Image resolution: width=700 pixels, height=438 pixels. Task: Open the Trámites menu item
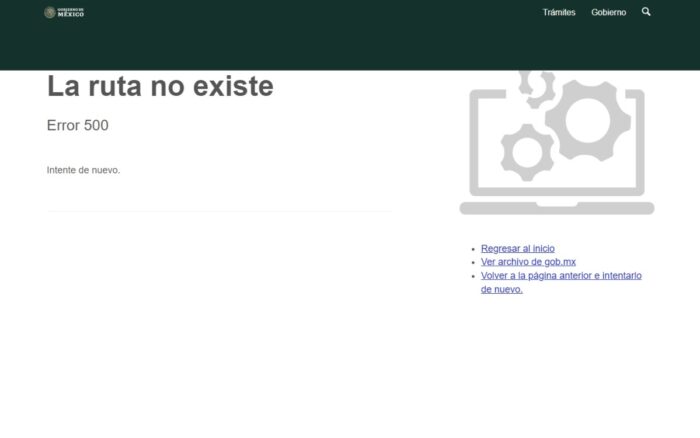tap(559, 12)
